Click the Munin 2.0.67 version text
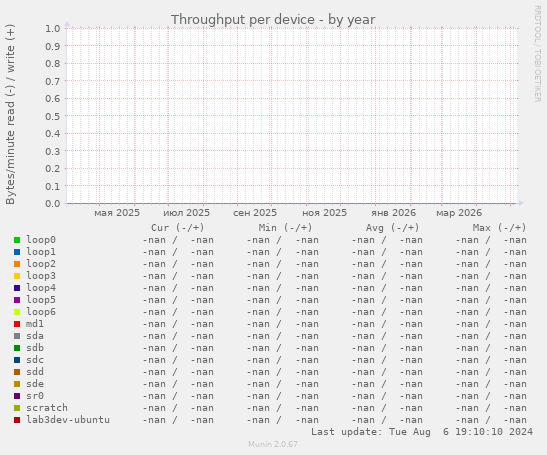Screen dimensions: 547x455 pos(273,444)
